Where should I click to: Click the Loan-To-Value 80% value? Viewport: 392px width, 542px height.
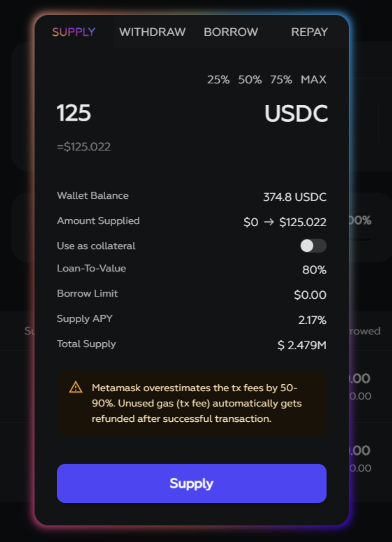(314, 270)
